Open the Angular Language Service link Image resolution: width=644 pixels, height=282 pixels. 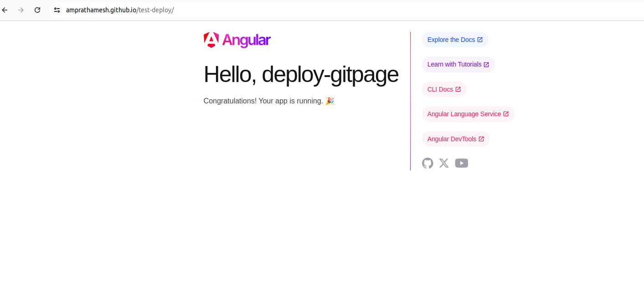click(x=468, y=114)
